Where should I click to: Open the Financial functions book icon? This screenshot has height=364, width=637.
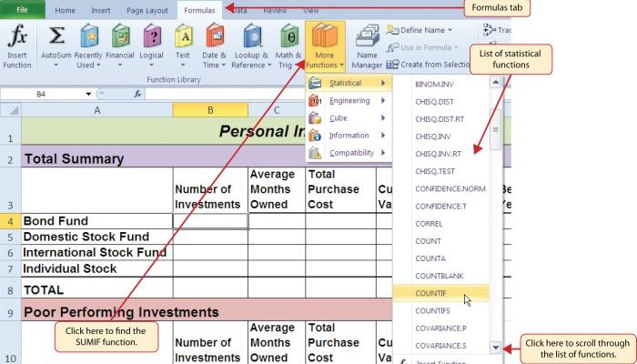pyautogui.click(x=120, y=36)
